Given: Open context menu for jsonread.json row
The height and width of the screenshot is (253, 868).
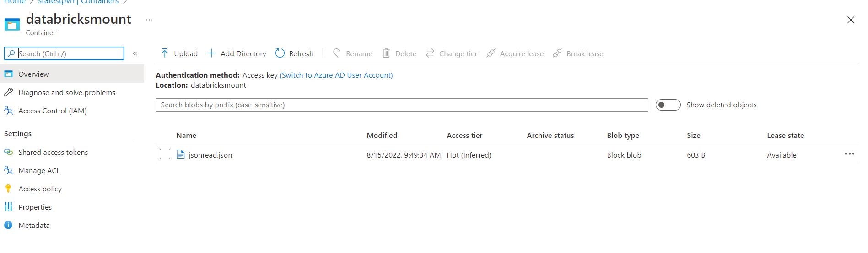Looking at the screenshot, I should 849,154.
